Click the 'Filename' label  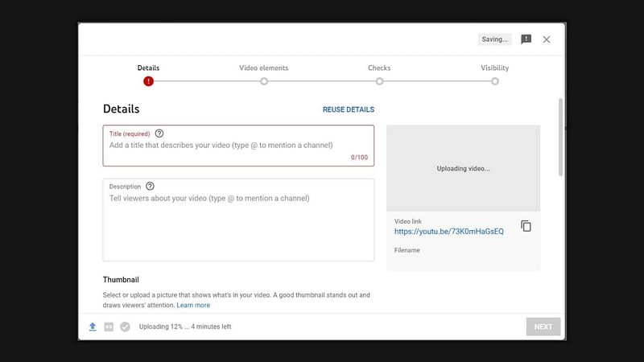(407, 250)
